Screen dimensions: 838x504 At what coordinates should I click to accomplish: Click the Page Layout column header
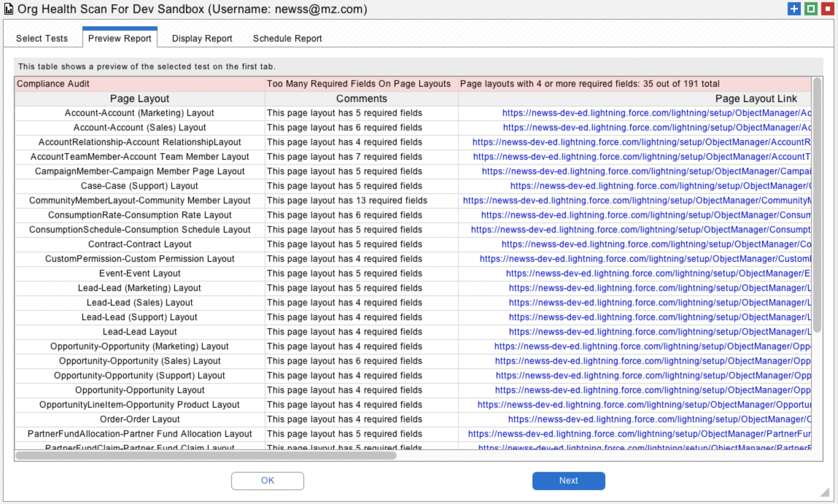pos(140,99)
